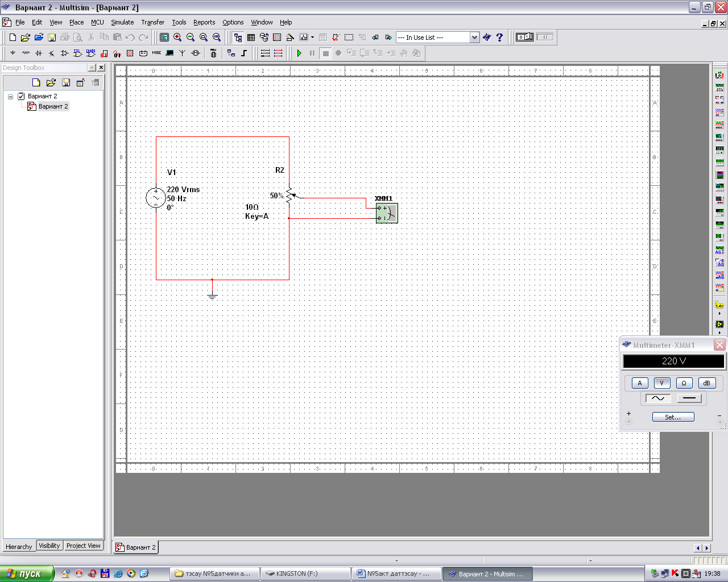
Task: Open the Tools menu
Action: click(179, 22)
